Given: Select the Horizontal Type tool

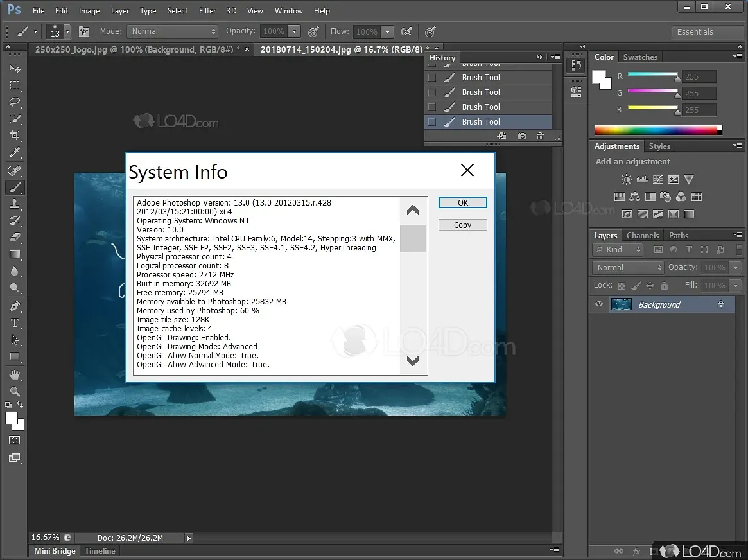Looking at the screenshot, I should 15,323.
